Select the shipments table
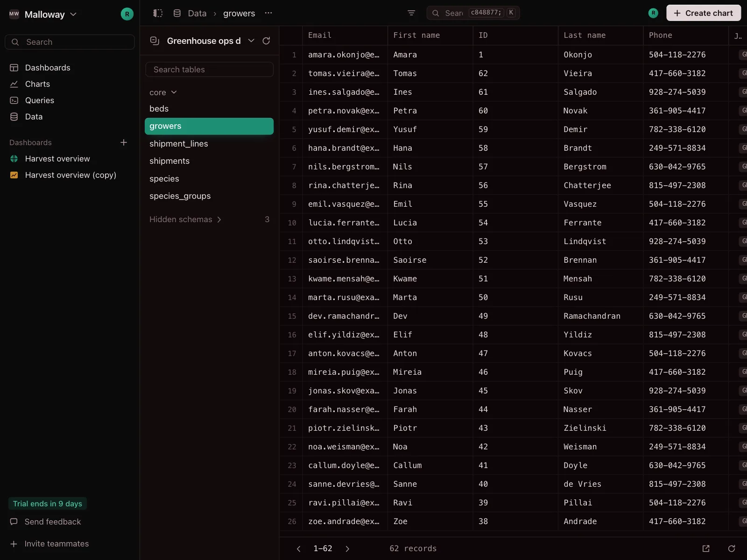Viewport: 747px width, 560px height. pyautogui.click(x=209, y=161)
